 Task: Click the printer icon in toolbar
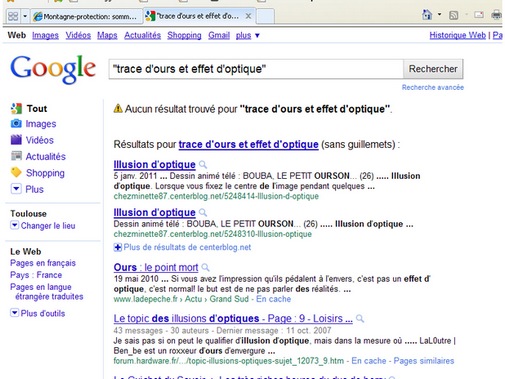coord(497,15)
